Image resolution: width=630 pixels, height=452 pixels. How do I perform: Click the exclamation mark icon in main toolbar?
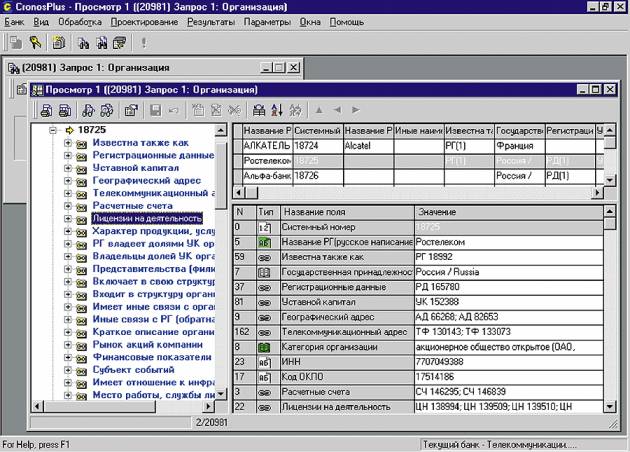coord(143,42)
